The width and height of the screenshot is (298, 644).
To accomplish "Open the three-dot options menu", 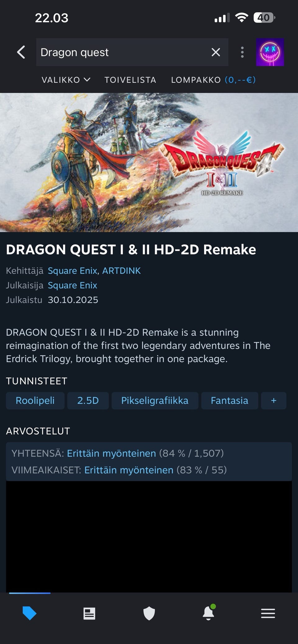I will point(242,52).
